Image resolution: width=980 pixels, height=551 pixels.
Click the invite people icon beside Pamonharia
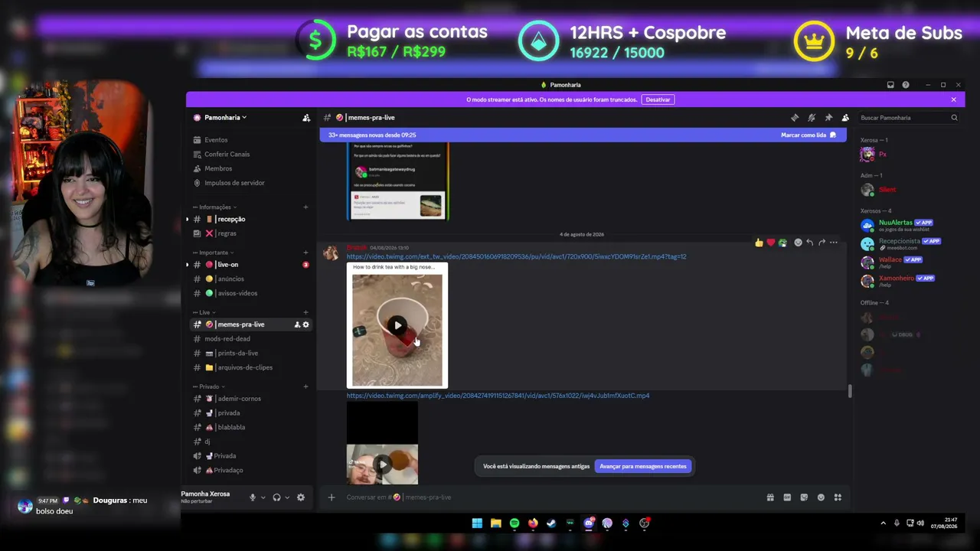306,118
